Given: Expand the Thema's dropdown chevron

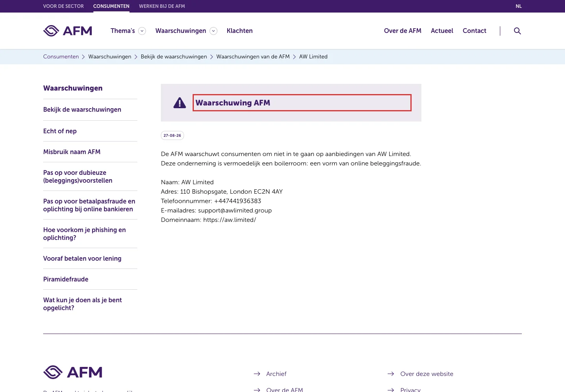Looking at the screenshot, I should click(142, 31).
